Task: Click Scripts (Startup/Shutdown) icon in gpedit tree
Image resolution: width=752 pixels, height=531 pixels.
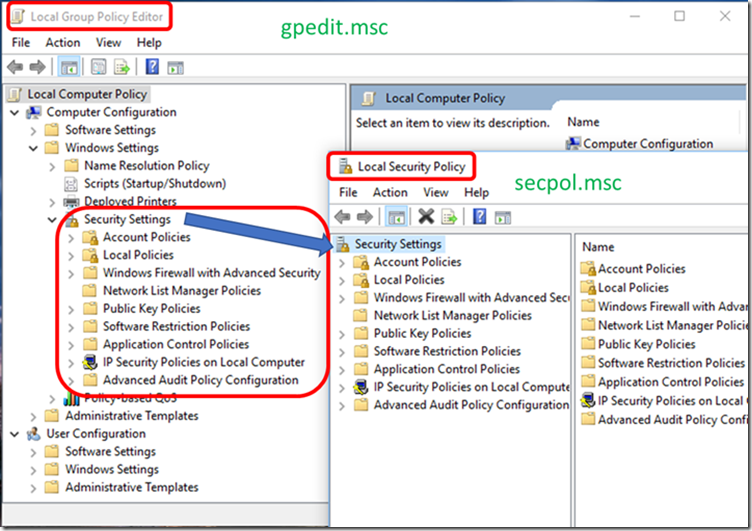Action: 71,184
